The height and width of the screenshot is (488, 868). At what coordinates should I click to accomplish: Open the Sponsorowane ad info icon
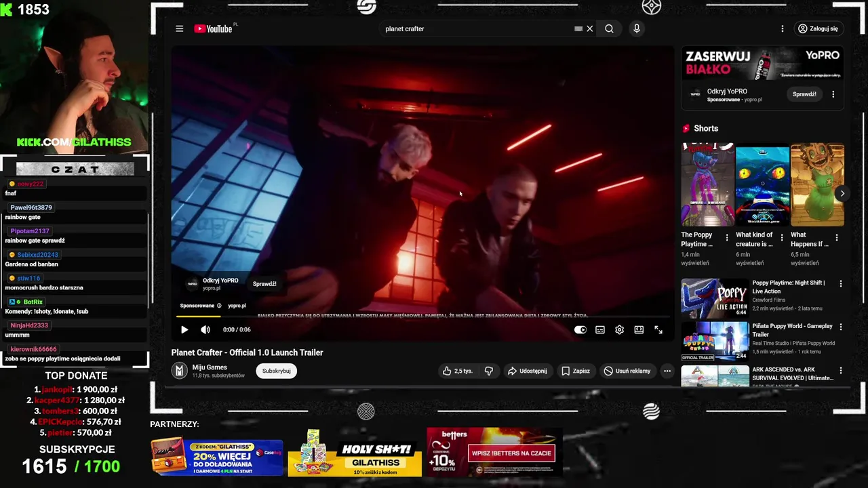pos(220,306)
